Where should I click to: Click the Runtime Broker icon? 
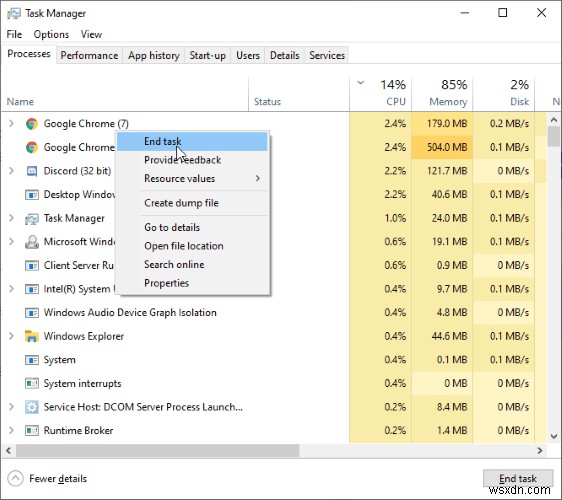coord(32,430)
